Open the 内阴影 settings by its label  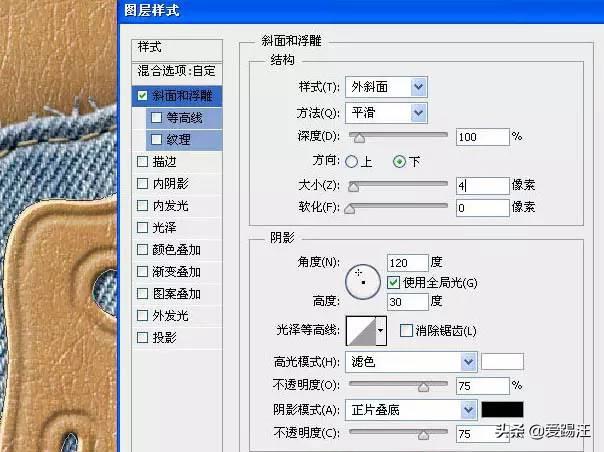point(171,183)
